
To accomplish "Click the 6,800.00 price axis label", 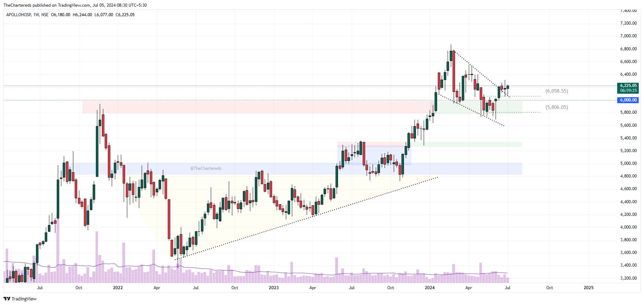I will pos(628,49).
